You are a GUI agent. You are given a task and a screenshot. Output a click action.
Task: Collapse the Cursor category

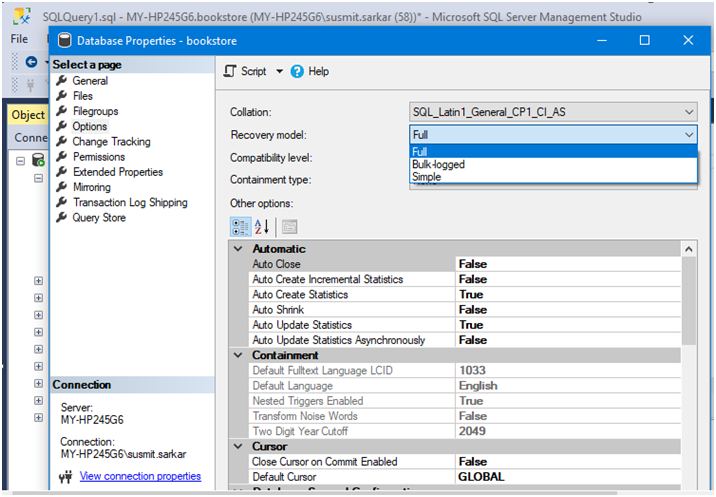click(238, 447)
